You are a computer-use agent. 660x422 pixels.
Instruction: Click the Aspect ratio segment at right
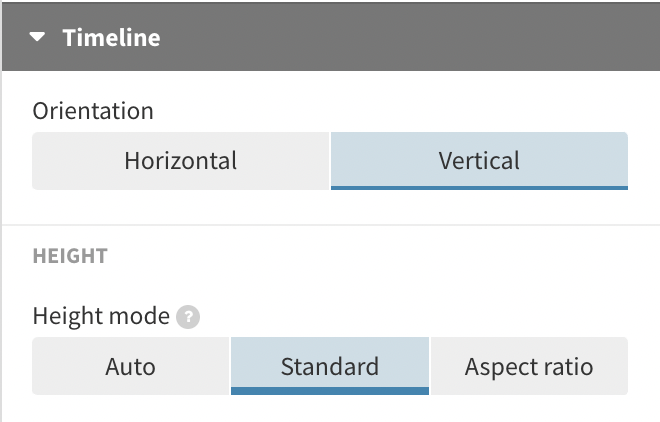point(529,366)
